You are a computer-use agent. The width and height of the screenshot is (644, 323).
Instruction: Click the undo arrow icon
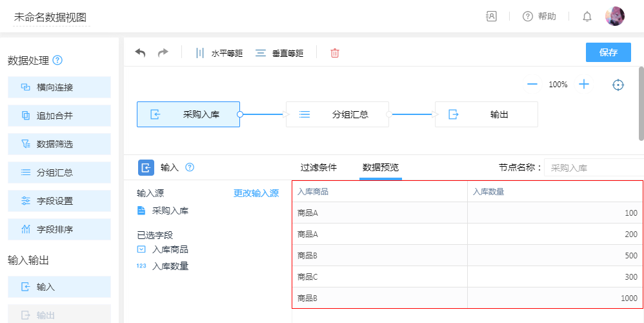(140, 53)
